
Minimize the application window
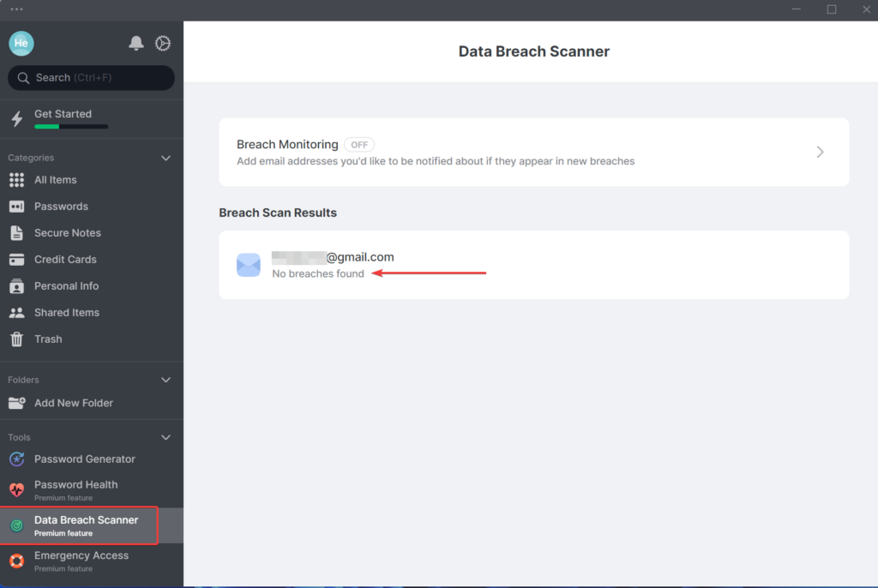pyautogui.click(x=796, y=9)
